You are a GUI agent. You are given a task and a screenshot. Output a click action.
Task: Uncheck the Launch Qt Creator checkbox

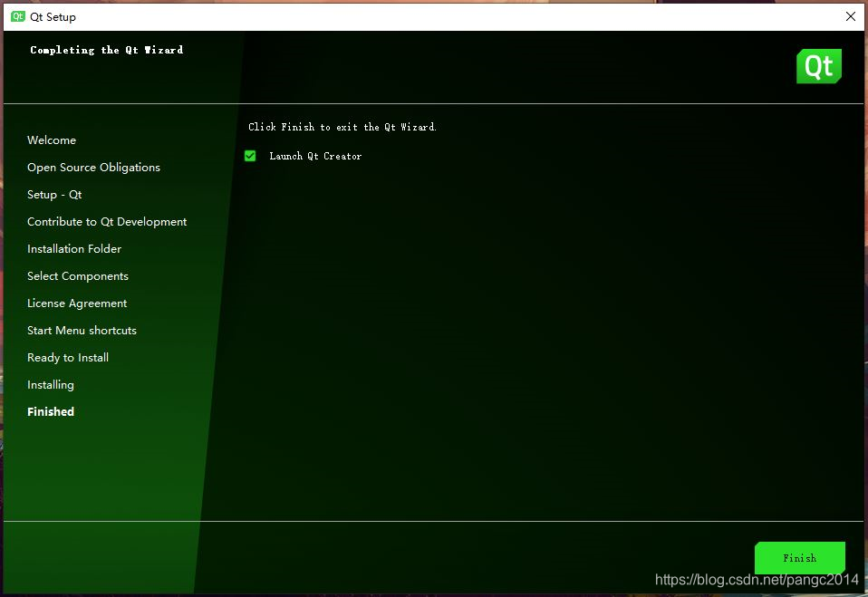(250, 156)
